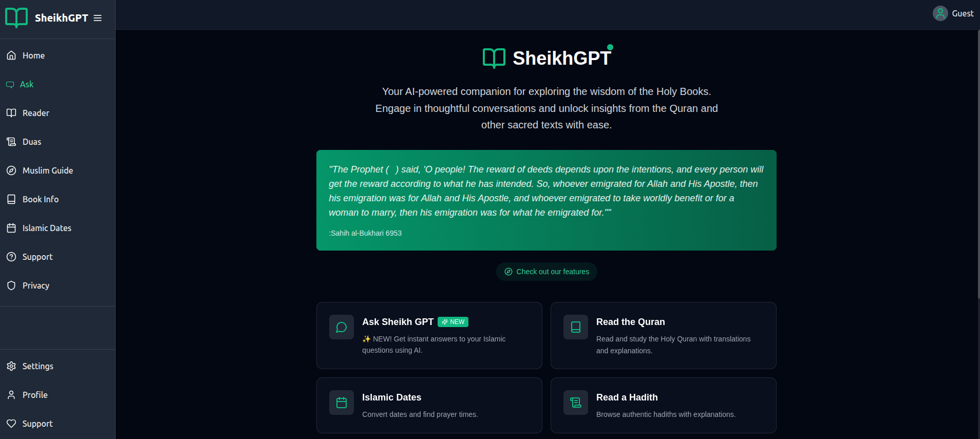Click the NEW badge on Ask Sheikh GPT
Image resolution: width=980 pixels, height=439 pixels.
453,322
